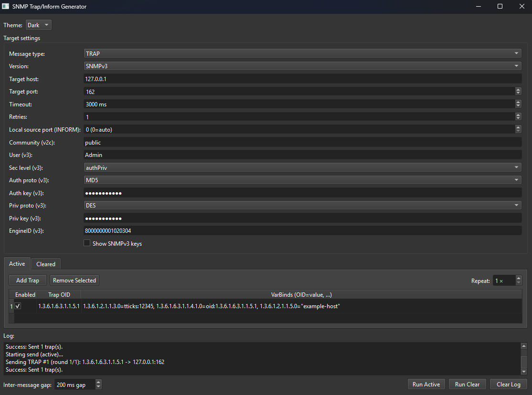Click the Add Trap button
Screen dimensions: 532x395
point(27,280)
